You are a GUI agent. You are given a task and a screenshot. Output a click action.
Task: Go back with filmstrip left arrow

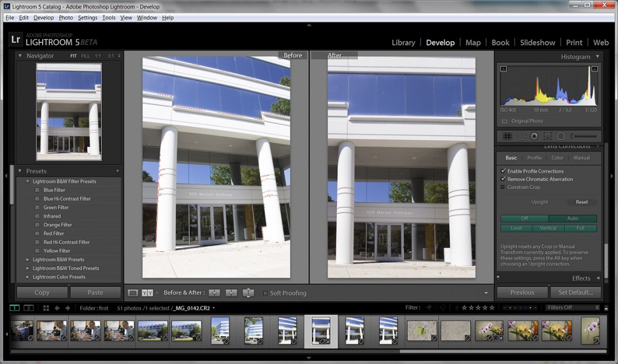pos(57,308)
